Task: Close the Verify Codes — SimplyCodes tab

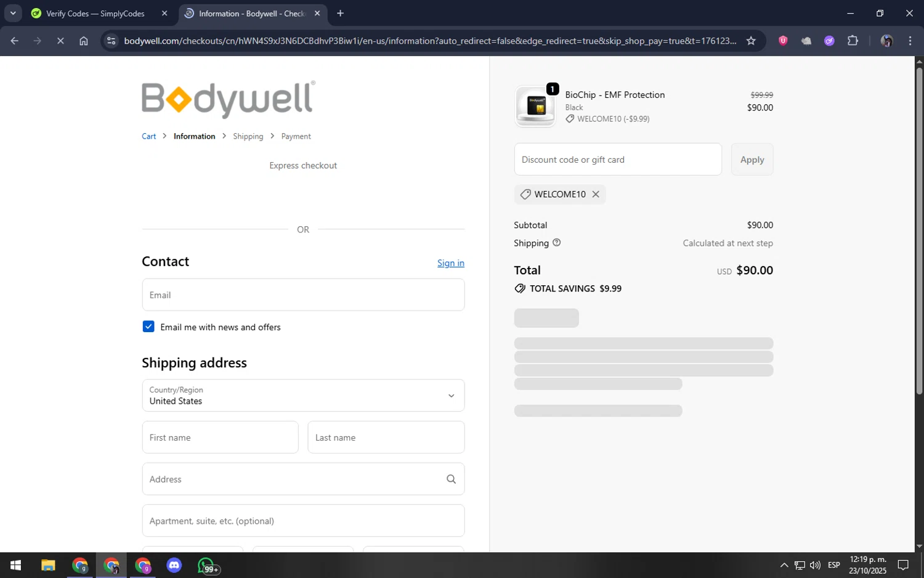Action: point(164,14)
